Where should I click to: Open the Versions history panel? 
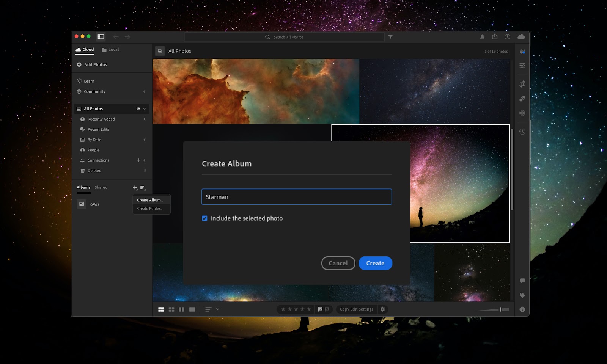(x=522, y=132)
